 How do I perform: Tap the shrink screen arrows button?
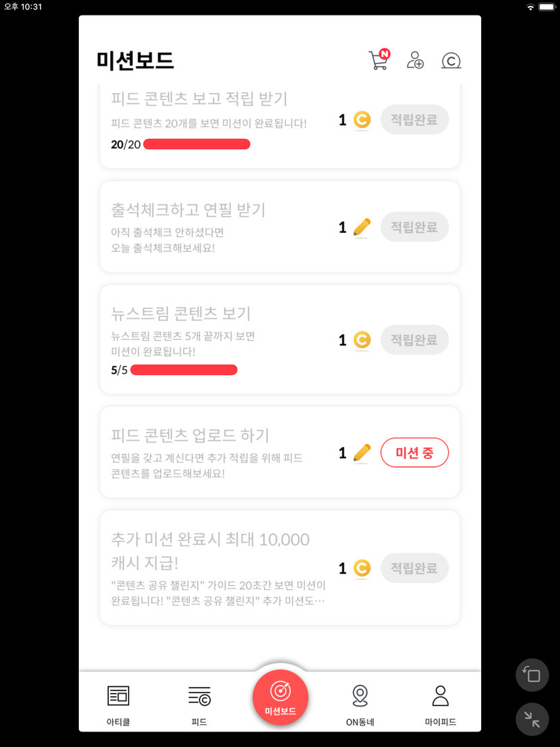pos(532,720)
